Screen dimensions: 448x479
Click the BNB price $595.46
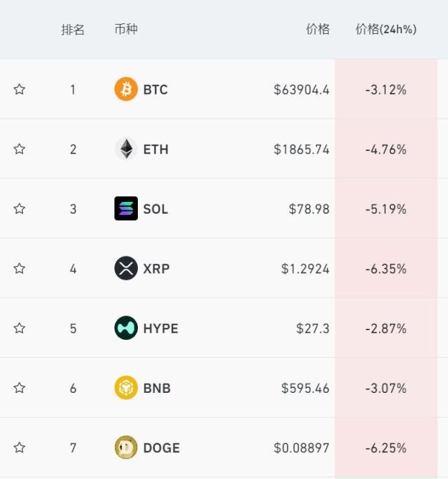[305, 388]
